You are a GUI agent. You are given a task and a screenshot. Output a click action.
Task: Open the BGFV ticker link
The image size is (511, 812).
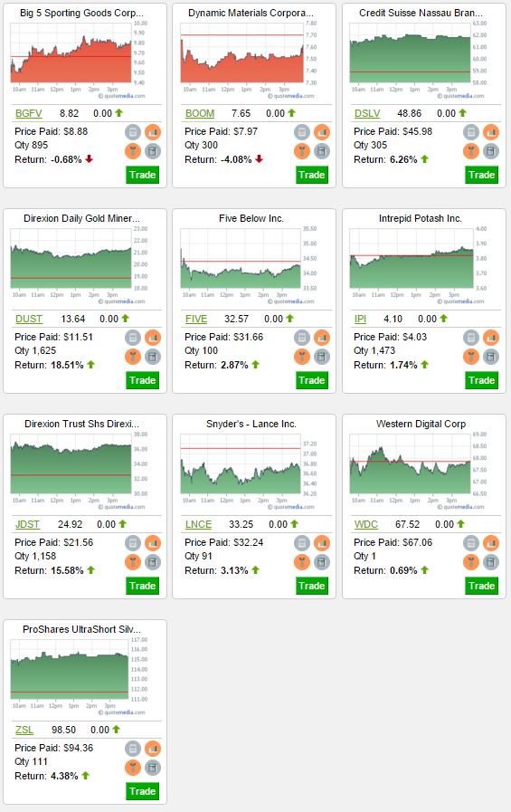click(x=28, y=113)
